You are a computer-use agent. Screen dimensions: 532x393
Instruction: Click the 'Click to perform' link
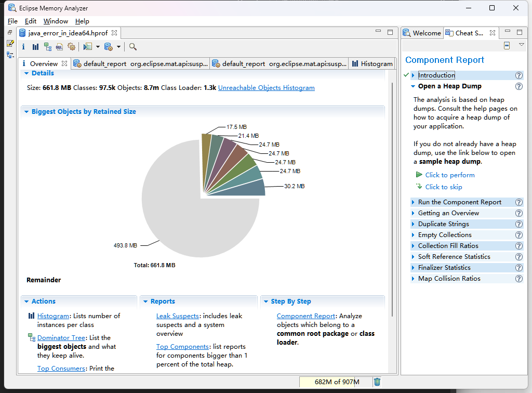(450, 175)
